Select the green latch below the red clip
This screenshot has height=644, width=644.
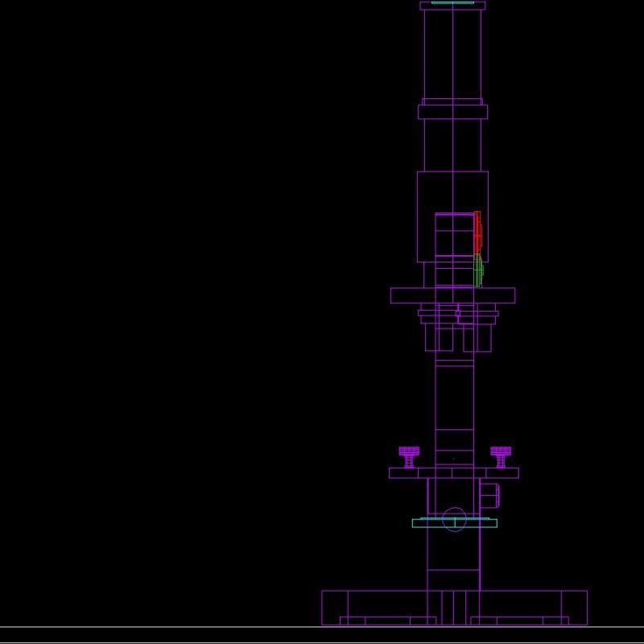click(477, 270)
